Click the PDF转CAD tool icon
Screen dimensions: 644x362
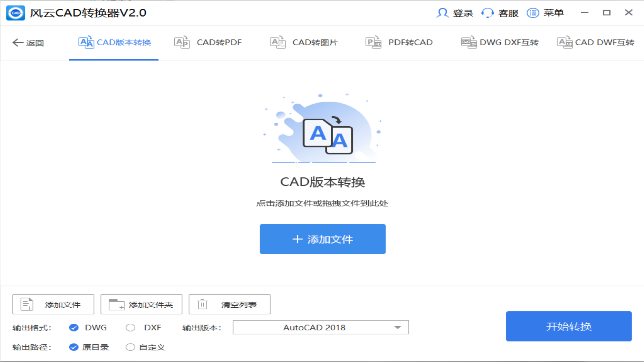pyautogui.click(x=373, y=42)
